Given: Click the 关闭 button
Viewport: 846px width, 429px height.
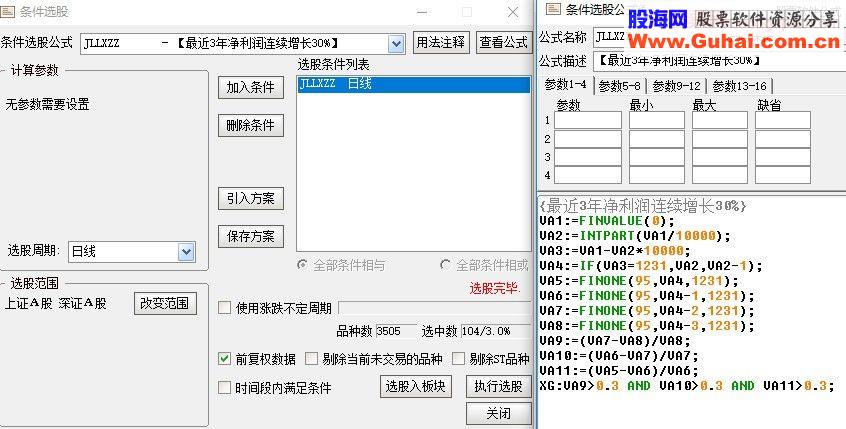Looking at the screenshot, I should coord(499,413).
